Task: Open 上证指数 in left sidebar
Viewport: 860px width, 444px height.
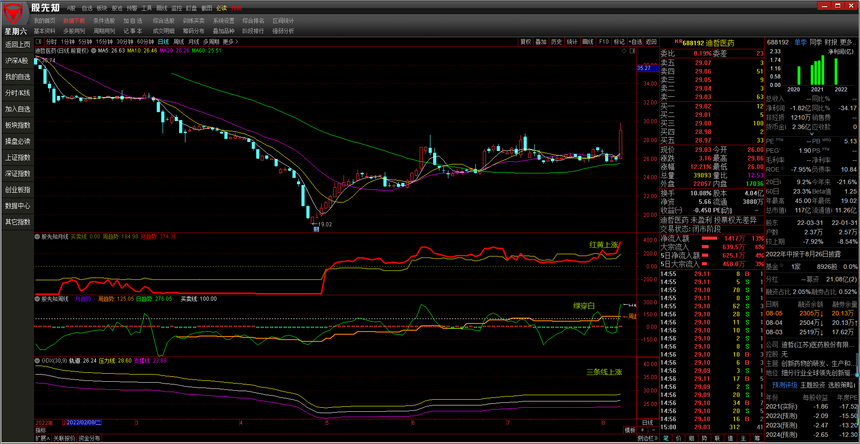Action: tap(17, 157)
